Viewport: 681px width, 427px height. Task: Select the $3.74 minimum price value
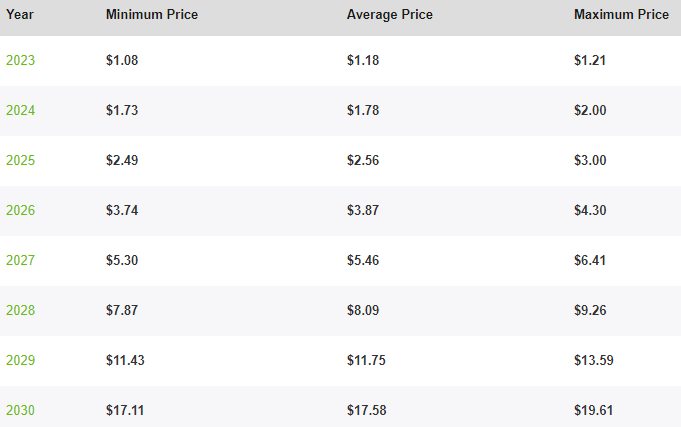(x=121, y=210)
